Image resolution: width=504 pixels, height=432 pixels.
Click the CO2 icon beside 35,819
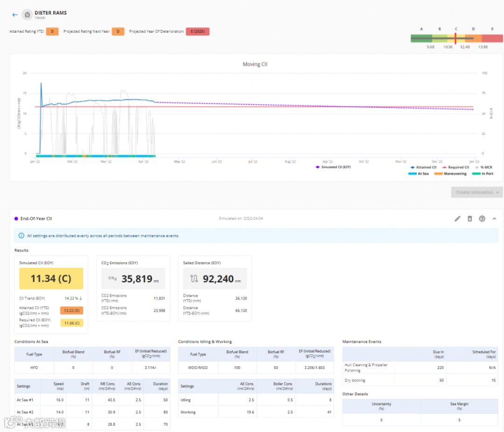coord(112,279)
